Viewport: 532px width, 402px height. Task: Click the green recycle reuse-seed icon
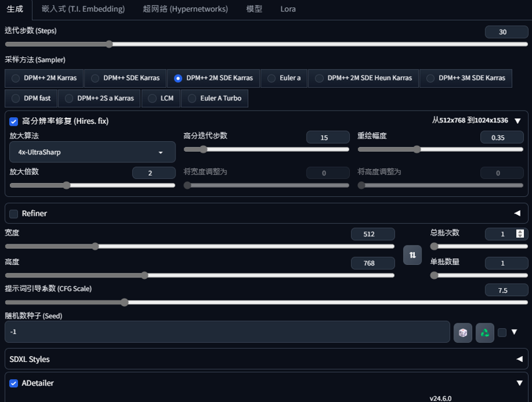point(485,333)
